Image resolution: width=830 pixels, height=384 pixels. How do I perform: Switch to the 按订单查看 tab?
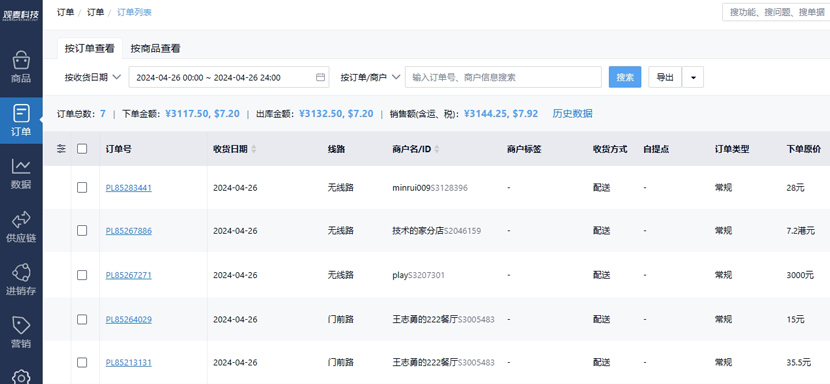click(x=89, y=48)
